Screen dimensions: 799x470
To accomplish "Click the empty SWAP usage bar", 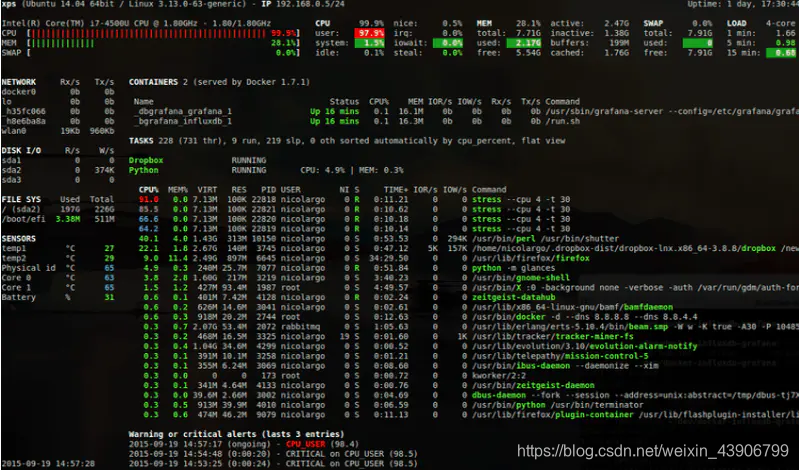I will [163, 53].
